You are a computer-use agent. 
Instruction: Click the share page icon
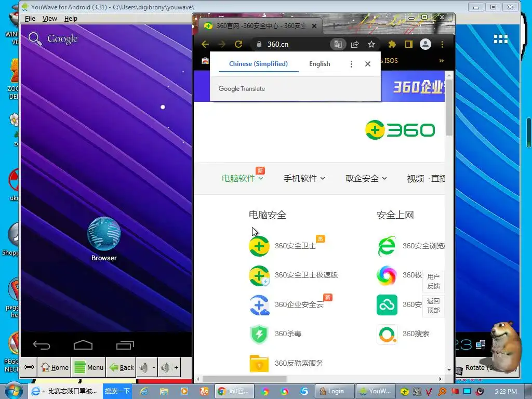coord(354,44)
